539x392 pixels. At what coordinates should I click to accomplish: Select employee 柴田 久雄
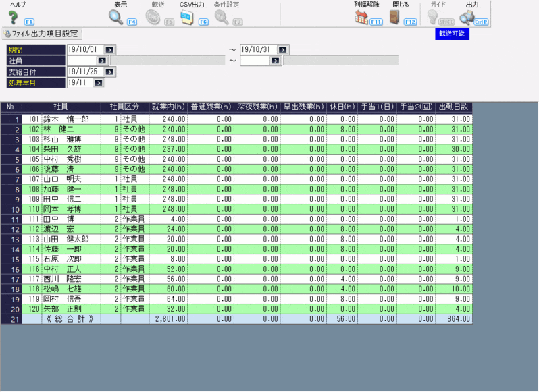[62, 149]
